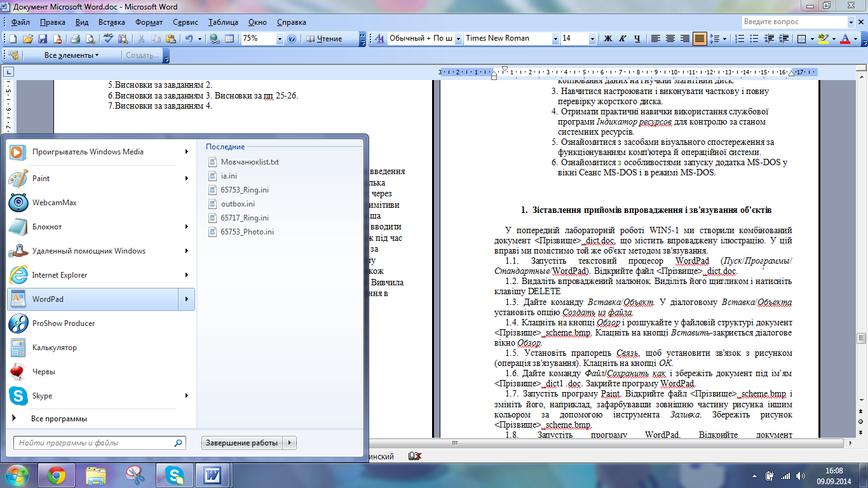Align text left in formatting toolbar
This screenshot has height=488, width=868.
pyautogui.click(x=656, y=39)
